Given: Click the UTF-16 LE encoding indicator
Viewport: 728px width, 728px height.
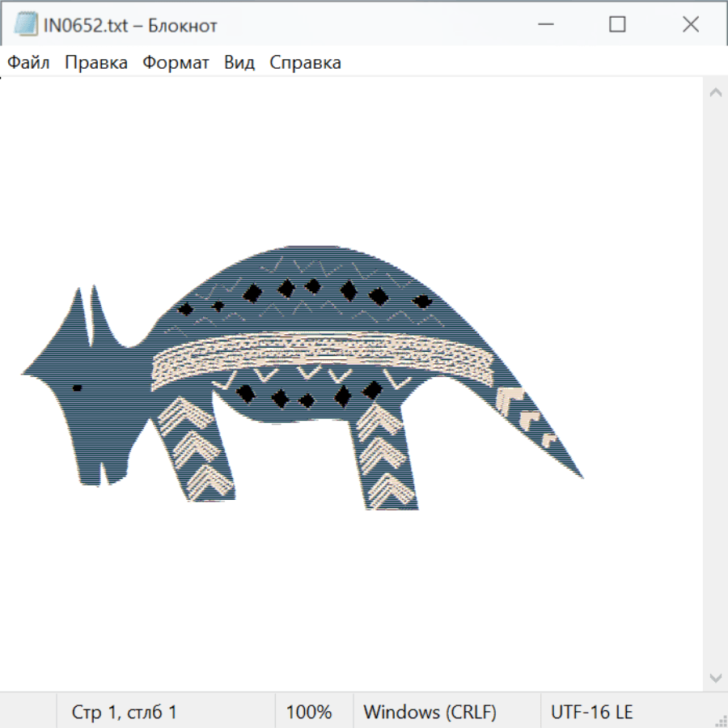Looking at the screenshot, I should click(x=591, y=712).
